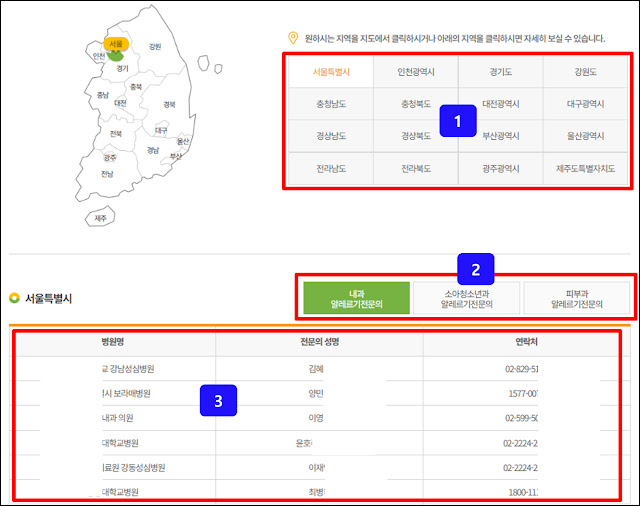Select 강원도 region button

[x=585, y=72]
